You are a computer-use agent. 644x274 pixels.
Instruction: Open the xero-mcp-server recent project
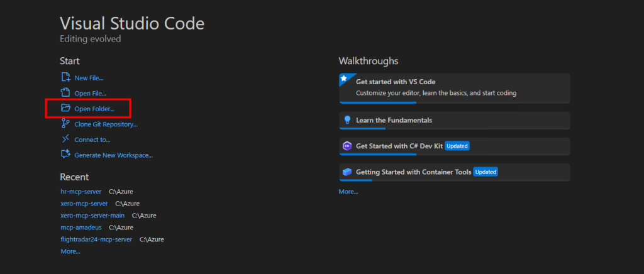84,204
